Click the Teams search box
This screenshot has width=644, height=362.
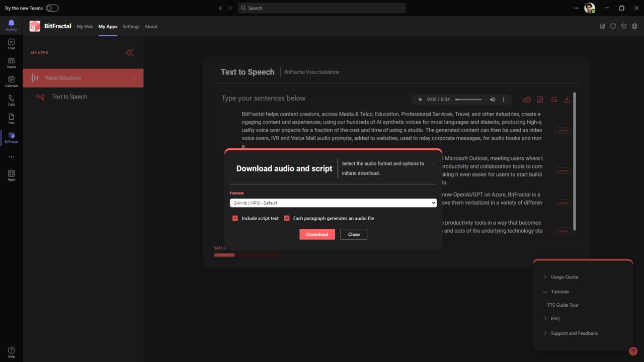pyautogui.click(x=322, y=8)
